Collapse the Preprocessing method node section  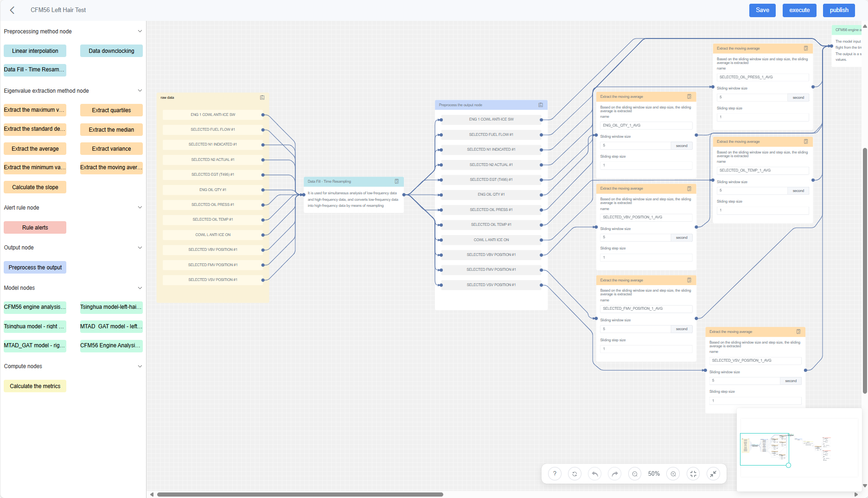click(140, 31)
